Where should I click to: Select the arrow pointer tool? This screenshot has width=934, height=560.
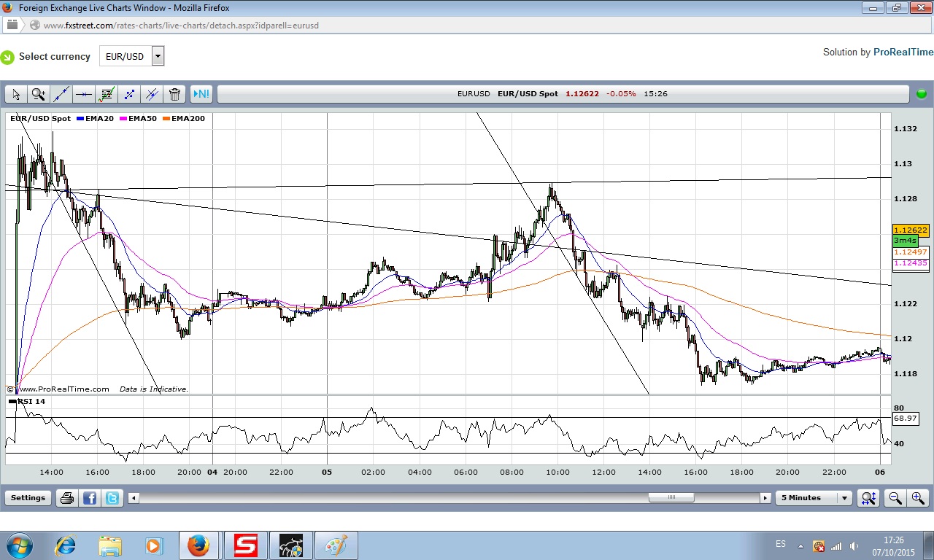tap(16, 94)
